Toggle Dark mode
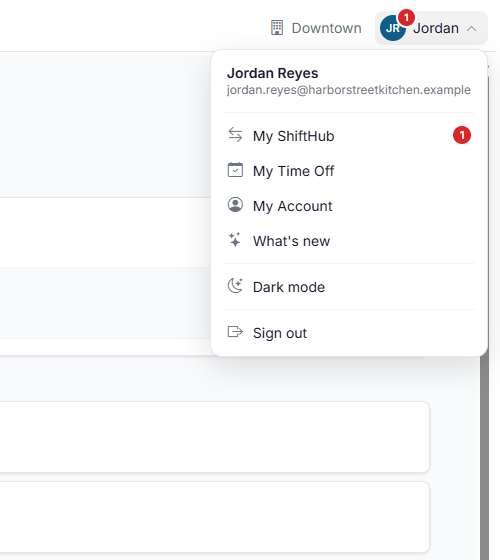 [349, 287]
